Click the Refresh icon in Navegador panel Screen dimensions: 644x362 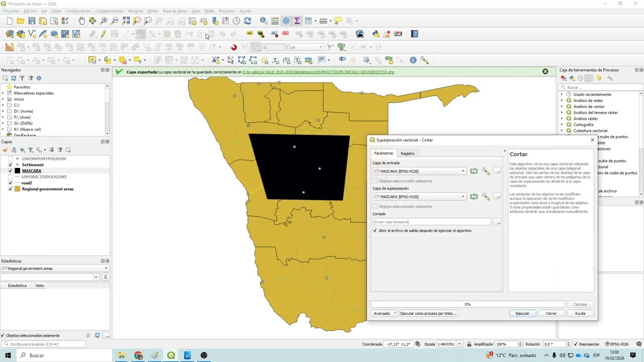click(x=14, y=78)
